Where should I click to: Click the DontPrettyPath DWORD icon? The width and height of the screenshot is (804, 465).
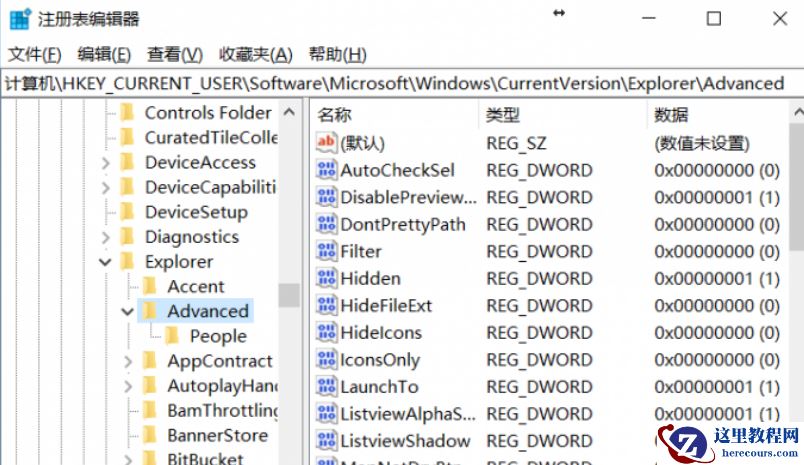tap(326, 224)
